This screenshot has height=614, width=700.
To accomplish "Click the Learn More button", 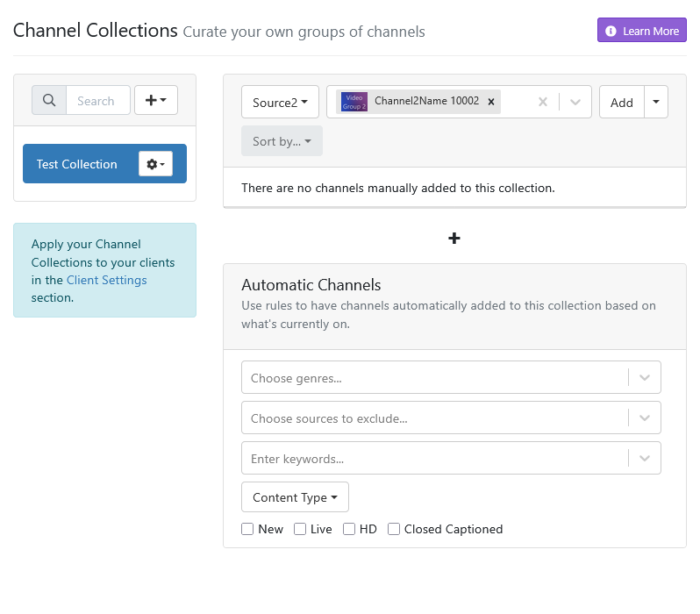I will click(x=641, y=31).
